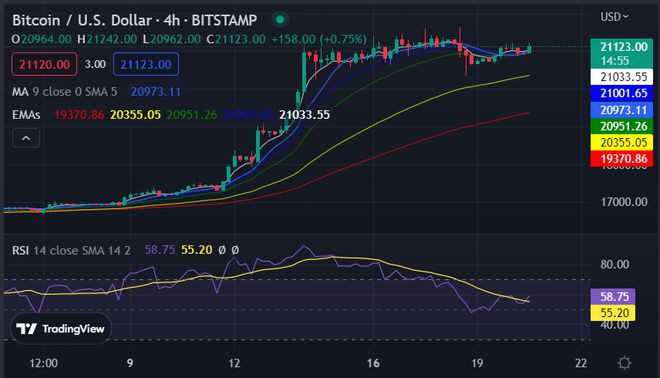Click the yellow 20355.05 price label
The height and width of the screenshot is (378, 660).
tap(622, 143)
